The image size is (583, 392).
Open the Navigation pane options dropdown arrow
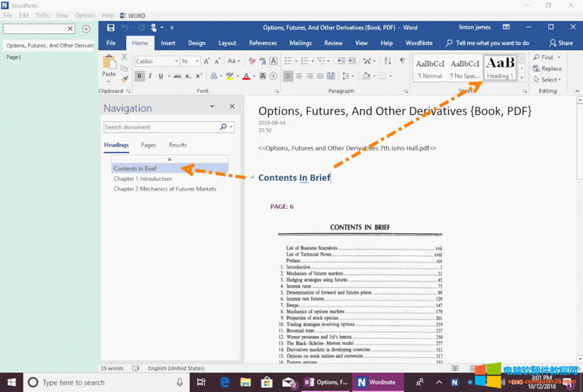212,107
